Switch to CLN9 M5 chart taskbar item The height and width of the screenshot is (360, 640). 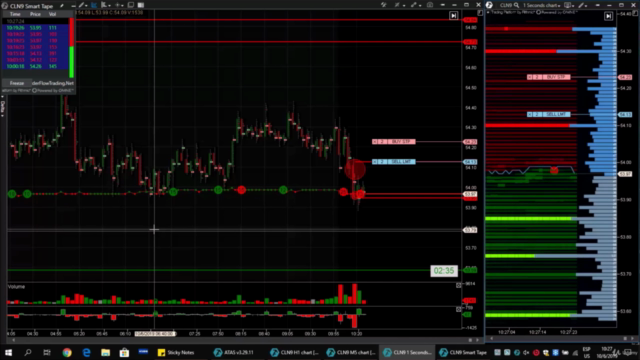pyautogui.click(x=351, y=352)
